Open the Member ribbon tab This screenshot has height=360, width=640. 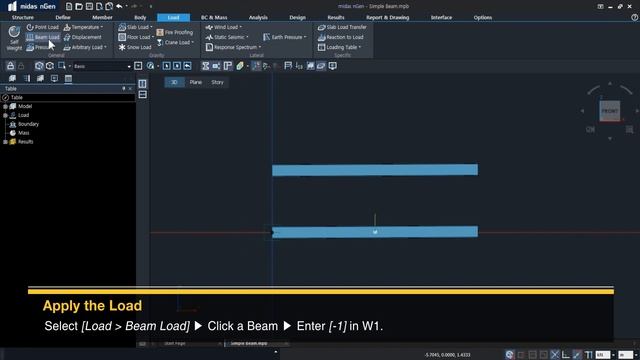click(102, 18)
